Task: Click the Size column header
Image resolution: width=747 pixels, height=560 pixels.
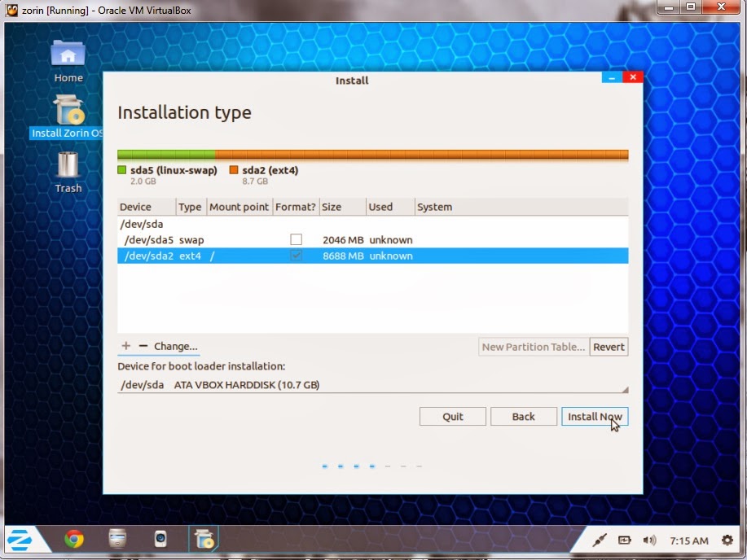Action: (x=342, y=207)
